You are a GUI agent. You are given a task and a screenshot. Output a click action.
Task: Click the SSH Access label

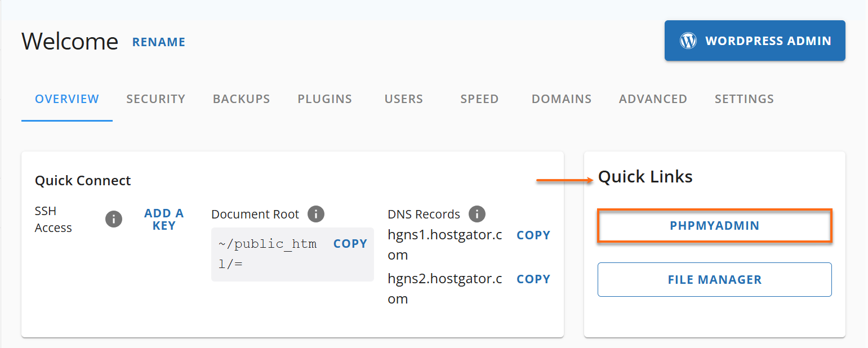pos(54,220)
